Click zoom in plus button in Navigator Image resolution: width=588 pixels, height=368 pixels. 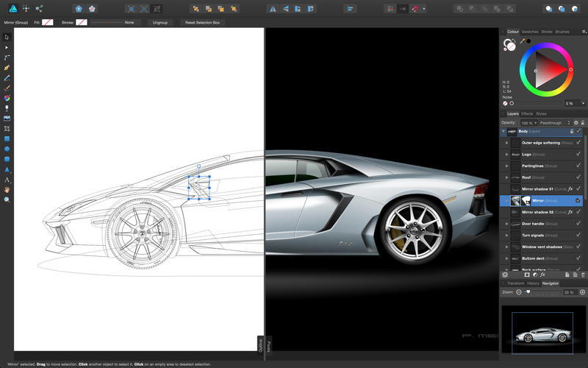pos(582,292)
